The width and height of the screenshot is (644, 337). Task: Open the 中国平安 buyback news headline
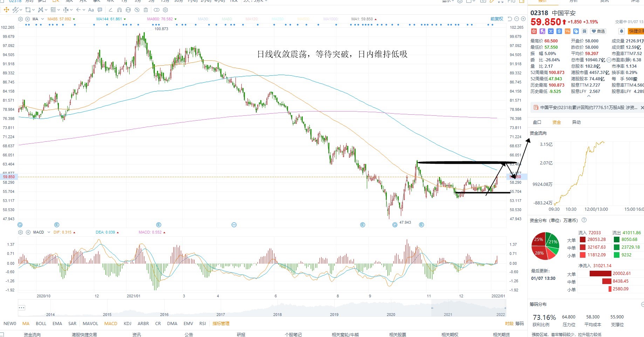588,108
